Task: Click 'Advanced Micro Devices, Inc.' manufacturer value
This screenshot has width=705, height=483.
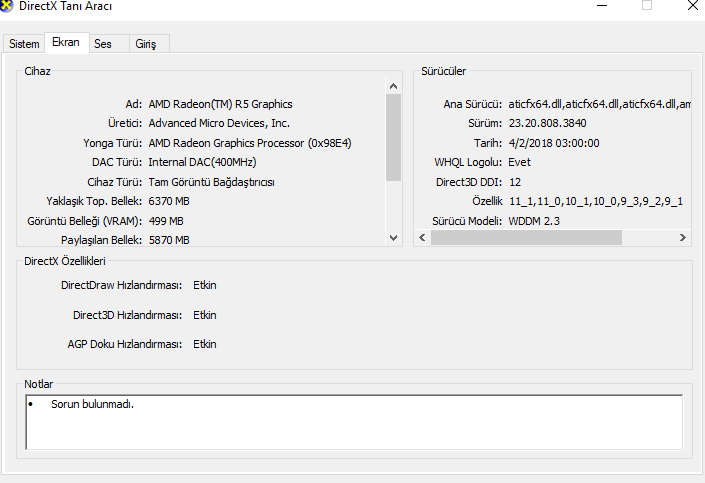Action: tap(219, 123)
